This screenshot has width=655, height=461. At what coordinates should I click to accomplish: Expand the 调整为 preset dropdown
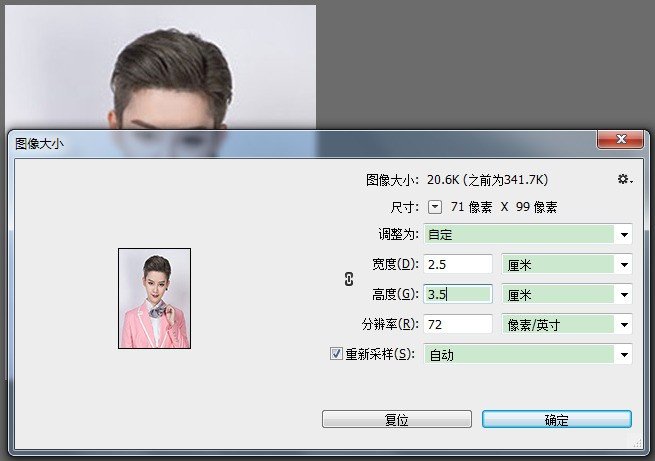[x=528, y=235]
